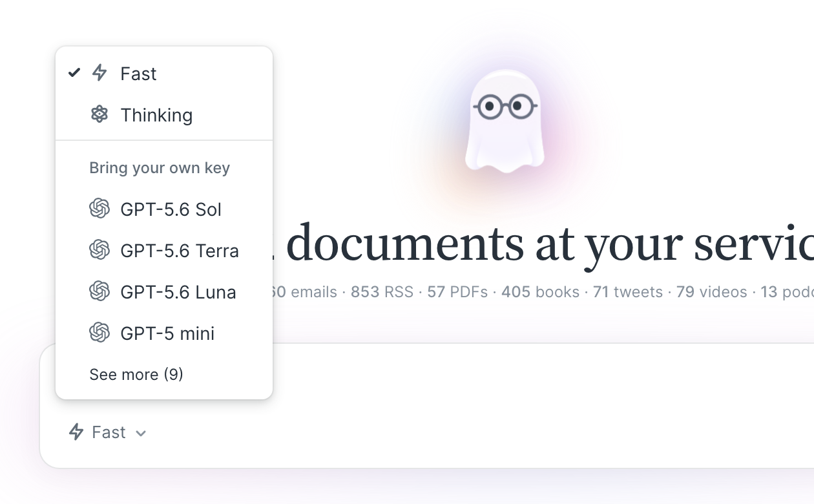Select the Thinking mode option
The width and height of the screenshot is (814, 504).
coord(164,115)
